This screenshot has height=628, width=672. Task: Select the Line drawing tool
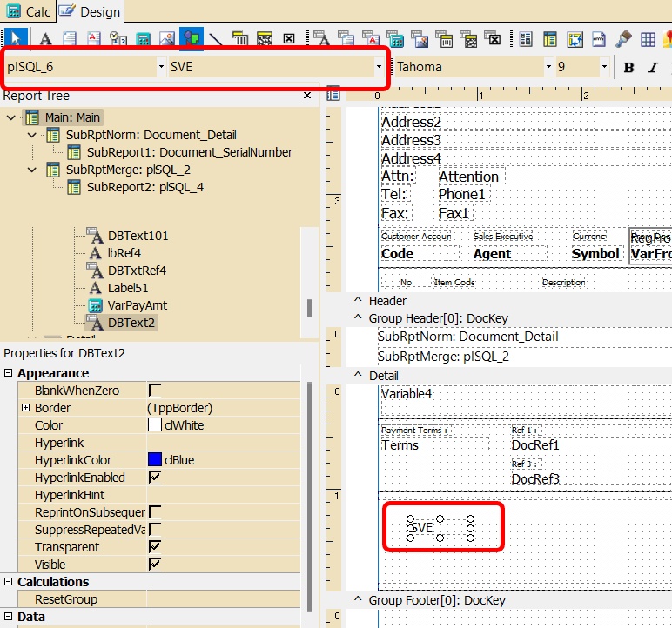click(216, 39)
